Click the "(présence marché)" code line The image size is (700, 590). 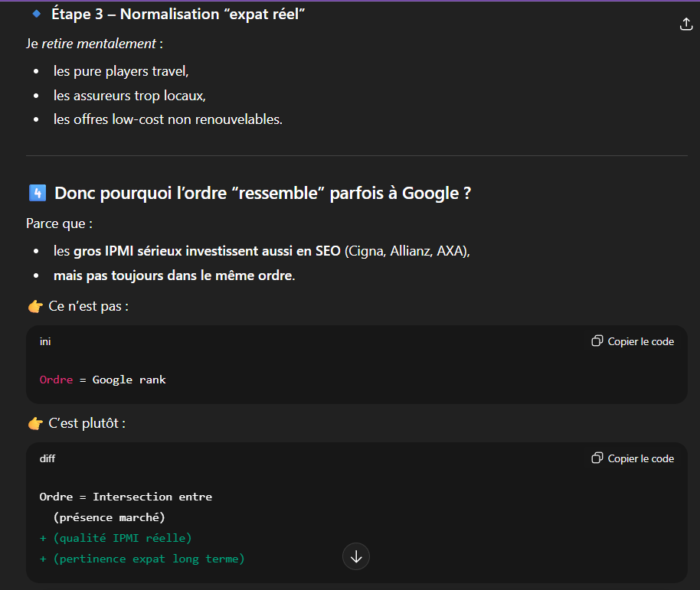point(109,517)
